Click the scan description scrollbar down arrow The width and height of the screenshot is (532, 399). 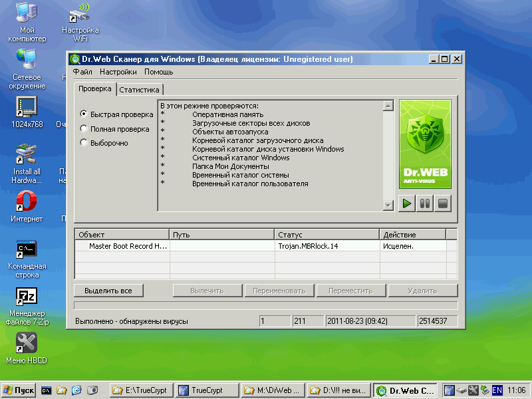click(388, 205)
